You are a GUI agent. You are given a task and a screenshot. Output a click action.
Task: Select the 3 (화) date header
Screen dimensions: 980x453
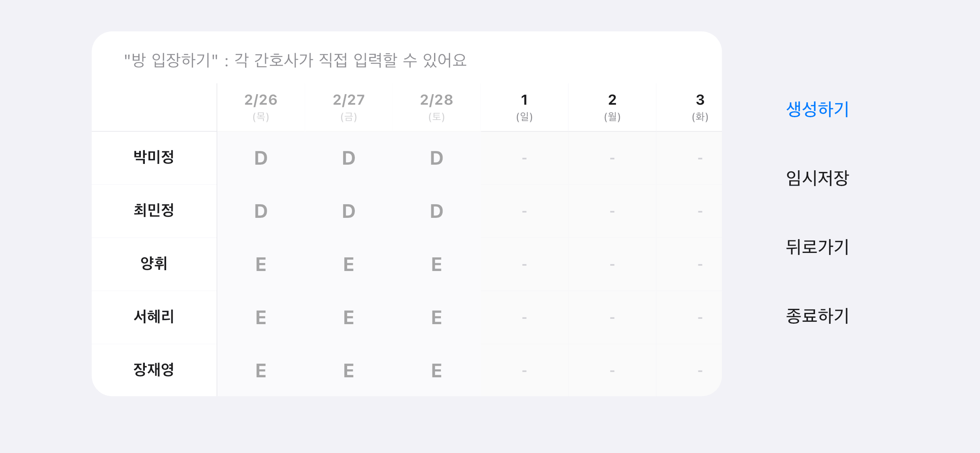699,107
